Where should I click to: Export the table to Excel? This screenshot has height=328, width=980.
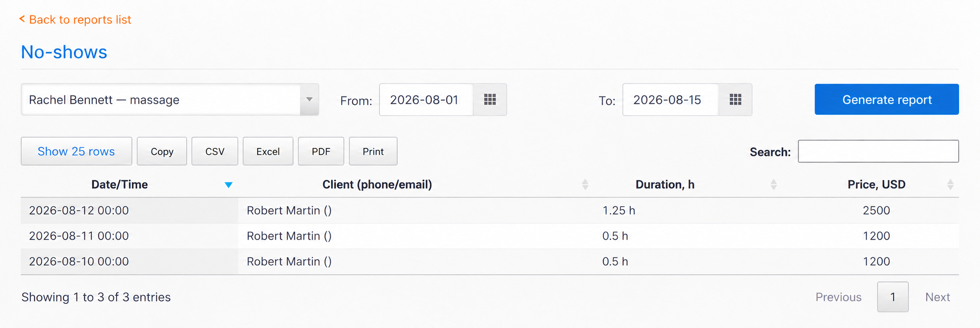(268, 151)
